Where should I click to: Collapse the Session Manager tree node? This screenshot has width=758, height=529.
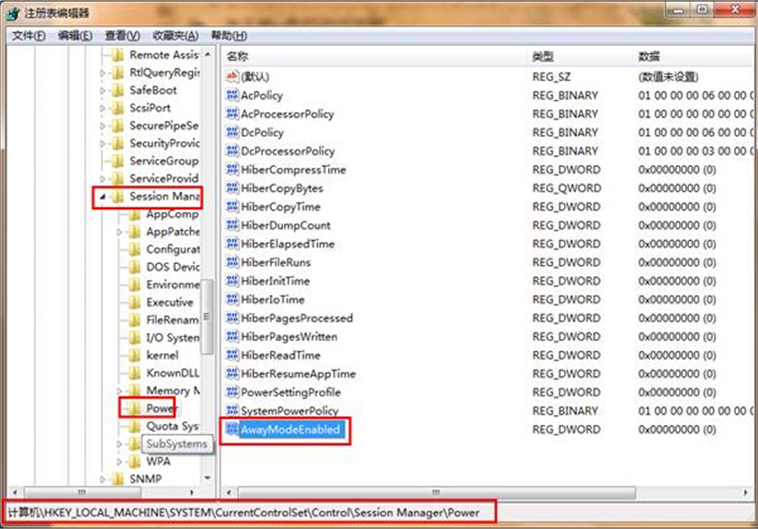pos(103,197)
